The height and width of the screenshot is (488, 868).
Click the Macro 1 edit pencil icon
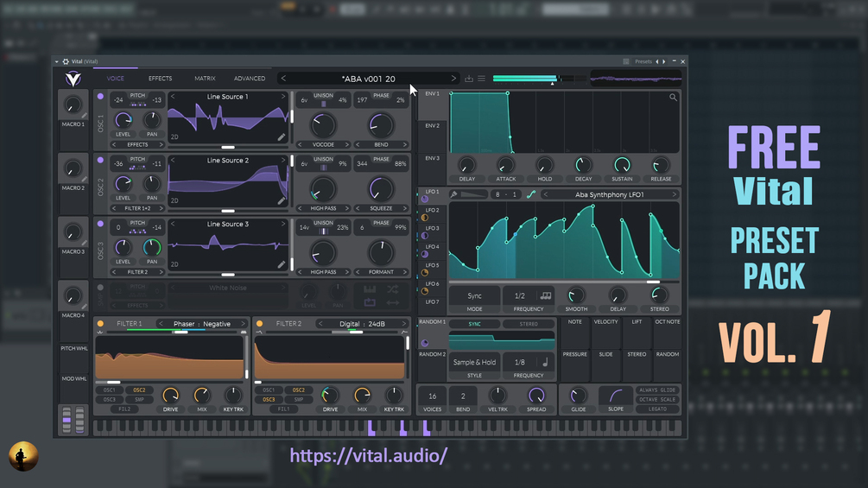click(84, 116)
